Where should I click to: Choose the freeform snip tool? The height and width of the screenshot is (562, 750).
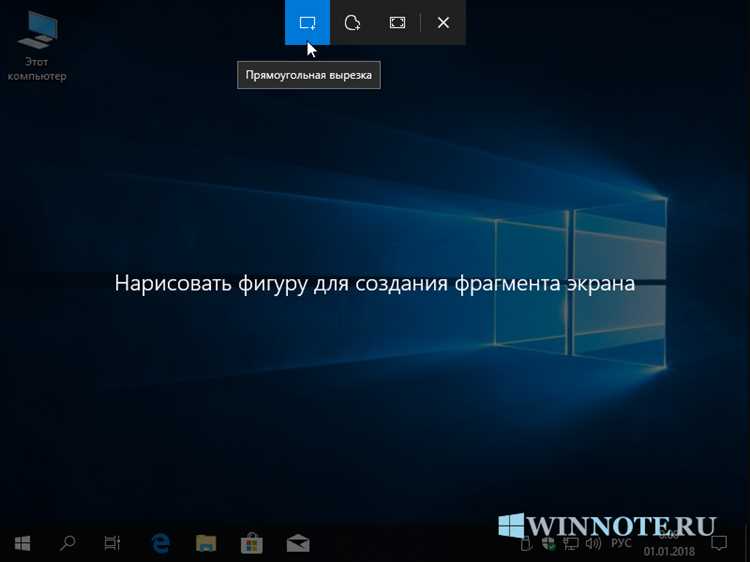[x=352, y=22]
